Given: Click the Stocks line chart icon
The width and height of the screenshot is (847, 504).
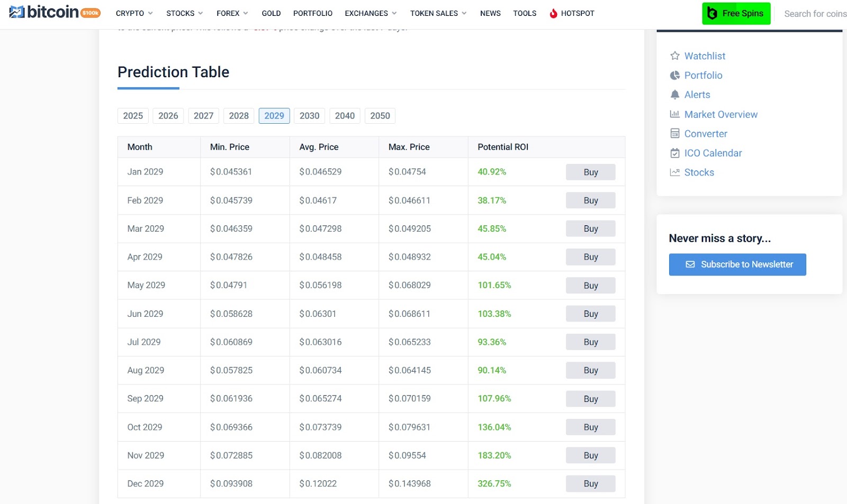Looking at the screenshot, I should click(674, 172).
